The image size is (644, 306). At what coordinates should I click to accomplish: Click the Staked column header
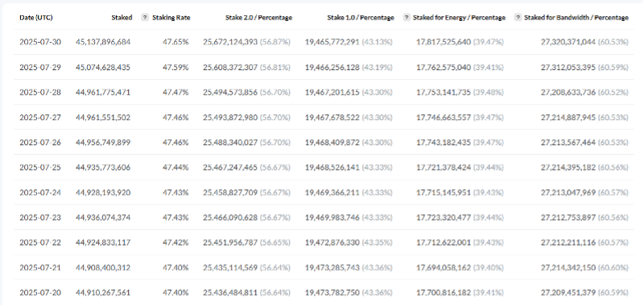[122, 18]
